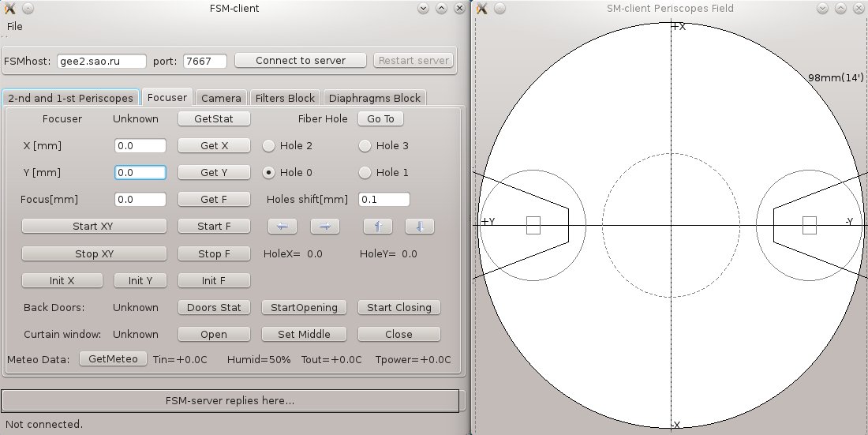868x435 pixels.
Task: Maximize the Periscopes Field window
Action: [x=840, y=9]
